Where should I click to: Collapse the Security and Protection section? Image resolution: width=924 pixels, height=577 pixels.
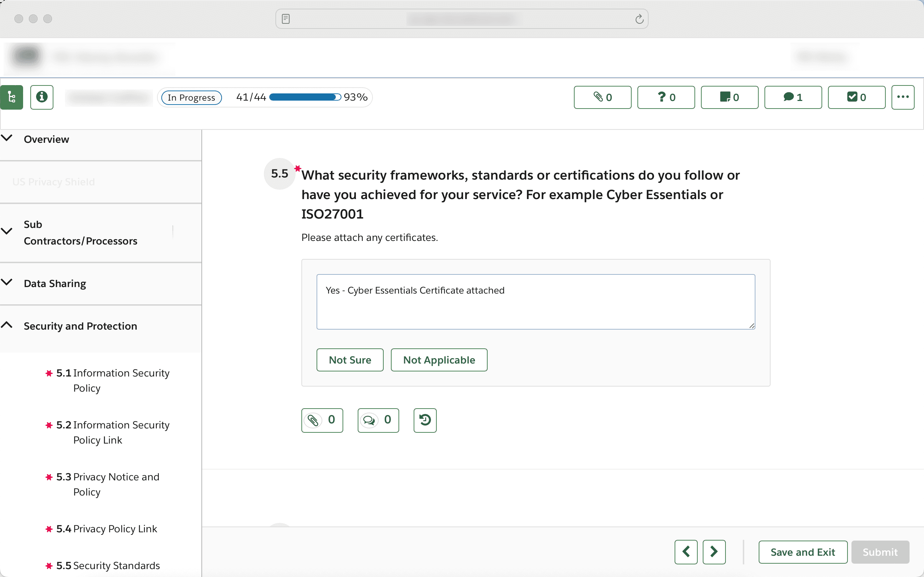pos(80,326)
